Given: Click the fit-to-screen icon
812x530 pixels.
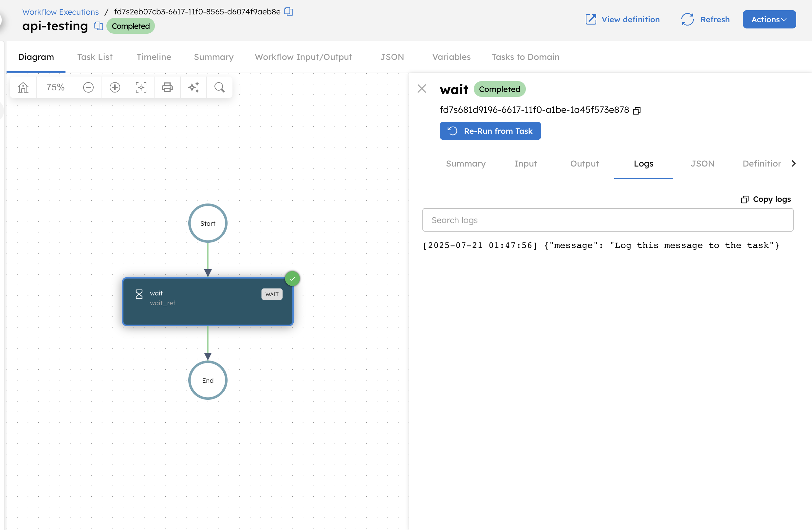Looking at the screenshot, I should (141, 88).
